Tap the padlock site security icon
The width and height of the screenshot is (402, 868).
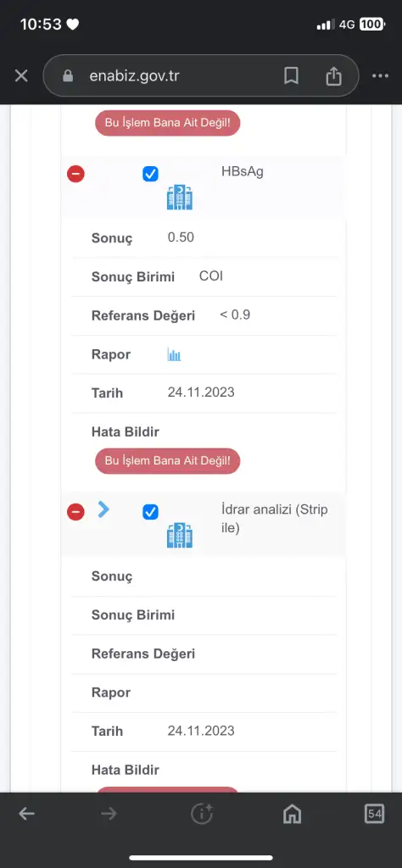[68, 75]
